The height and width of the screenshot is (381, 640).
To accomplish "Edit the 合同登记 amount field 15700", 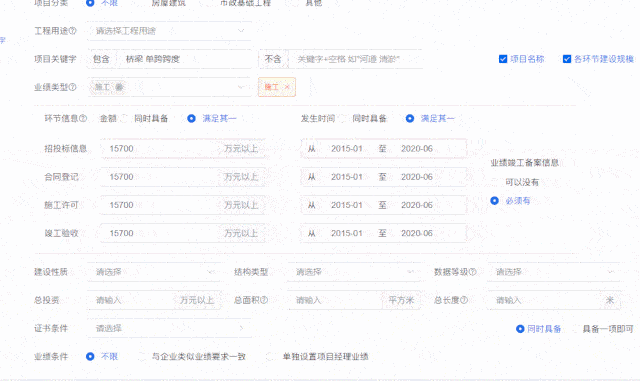I will tap(159, 176).
